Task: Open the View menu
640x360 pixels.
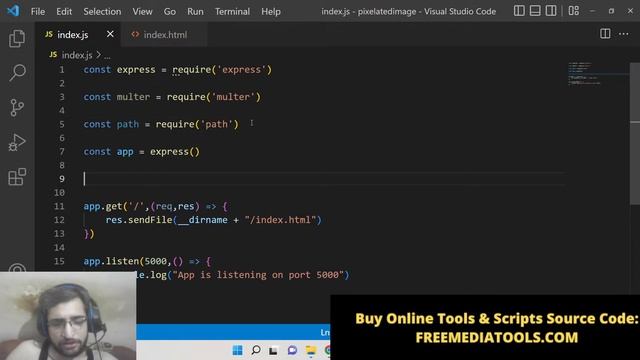Action: pyautogui.click(x=142, y=11)
